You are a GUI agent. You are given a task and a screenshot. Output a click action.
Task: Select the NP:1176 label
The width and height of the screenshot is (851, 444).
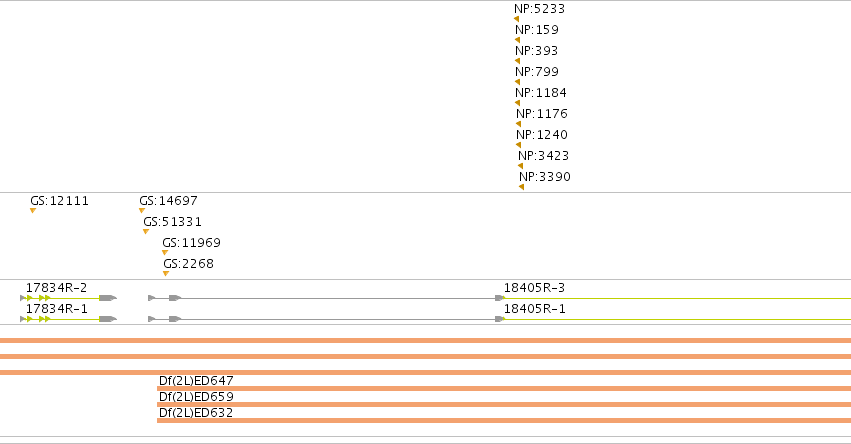coord(542,114)
